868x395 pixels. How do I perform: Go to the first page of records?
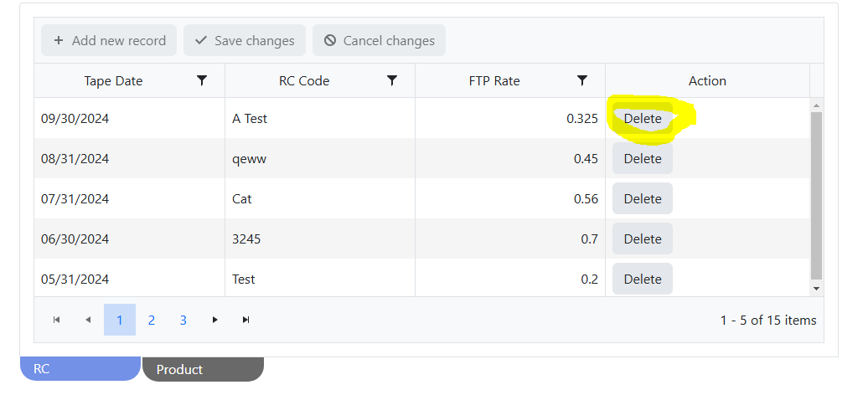click(57, 320)
